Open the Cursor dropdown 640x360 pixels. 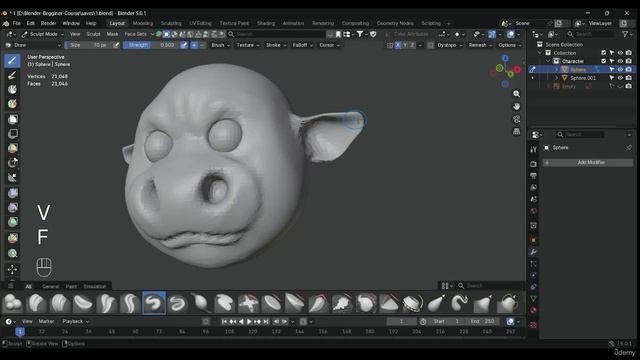(x=329, y=45)
